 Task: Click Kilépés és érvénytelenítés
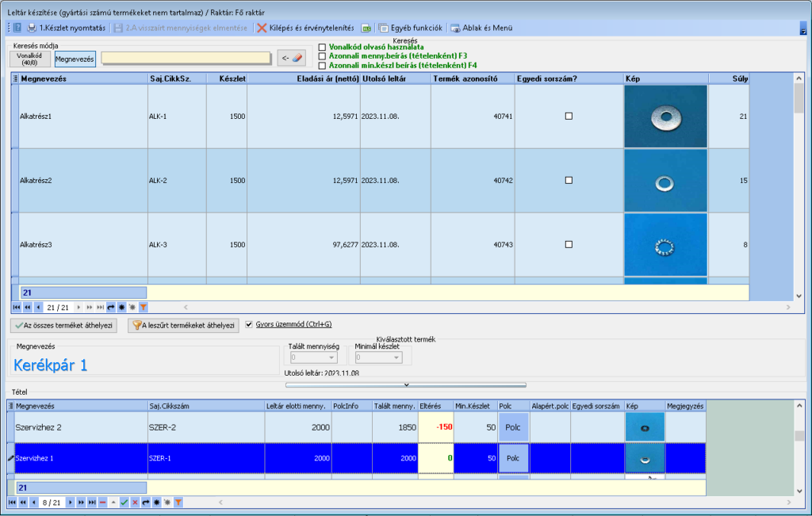pos(305,28)
